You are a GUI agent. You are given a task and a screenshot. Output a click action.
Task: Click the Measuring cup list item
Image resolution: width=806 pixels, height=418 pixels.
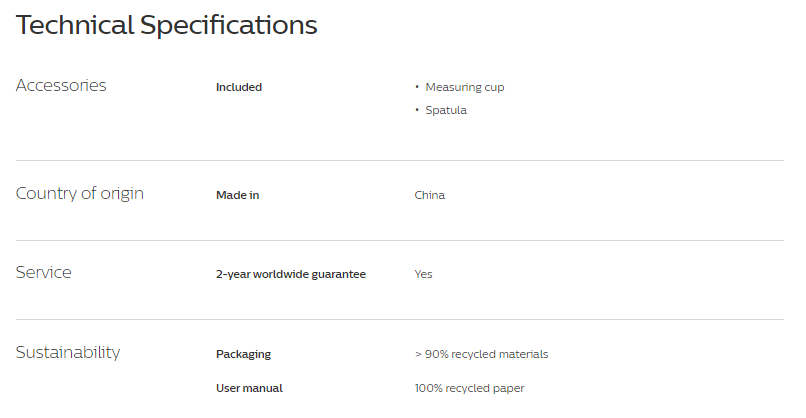click(x=465, y=87)
